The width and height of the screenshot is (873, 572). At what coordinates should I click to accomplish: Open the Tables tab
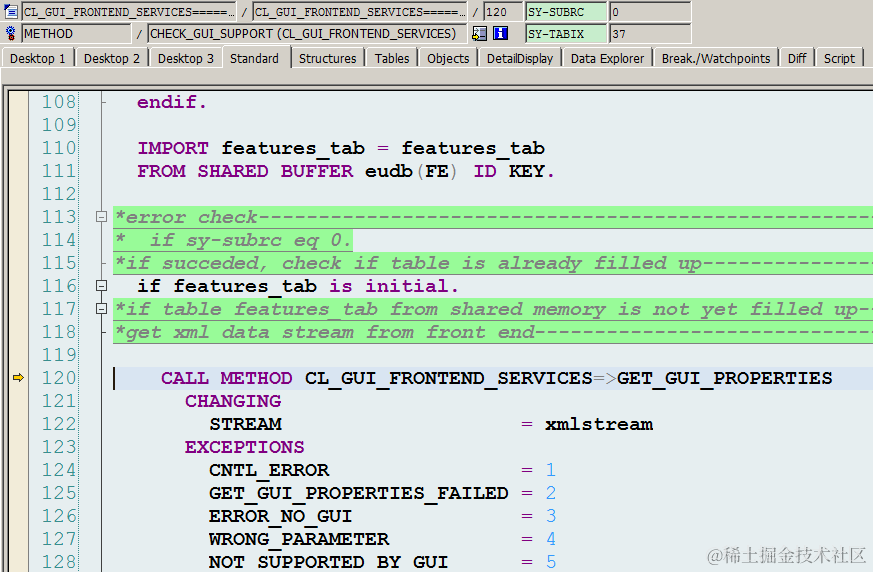tap(391, 58)
